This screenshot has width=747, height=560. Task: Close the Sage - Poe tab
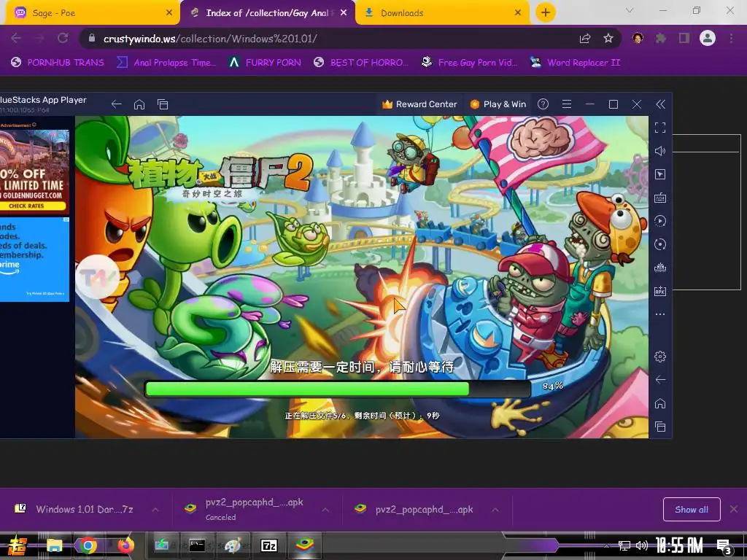pyautogui.click(x=169, y=13)
